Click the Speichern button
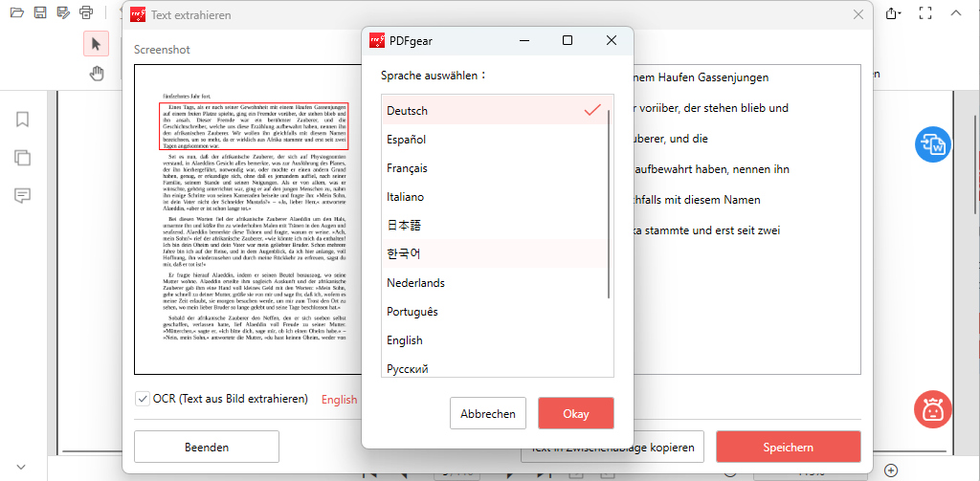Viewport: 980px width, 481px height. pos(789,448)
